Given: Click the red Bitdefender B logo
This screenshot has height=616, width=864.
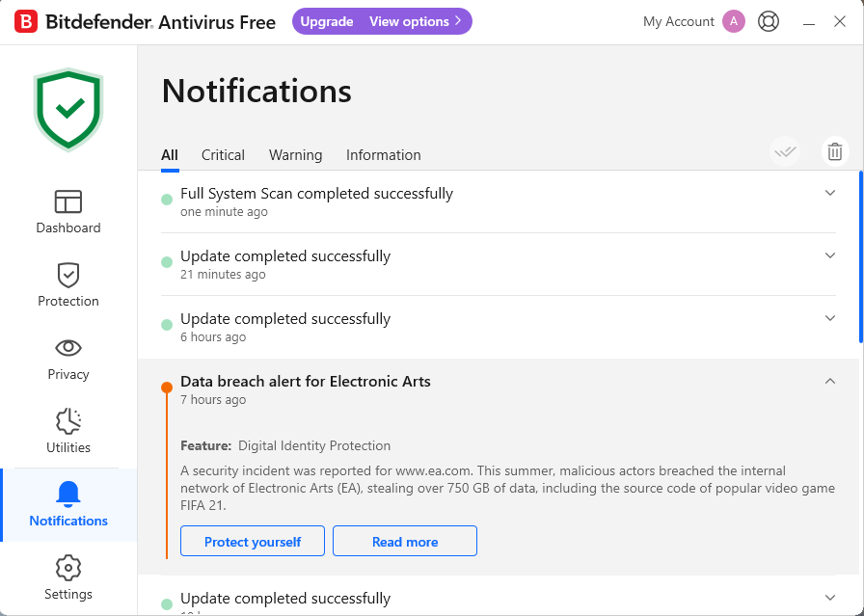Looking at the screenshot, I should tap(26, 22).
